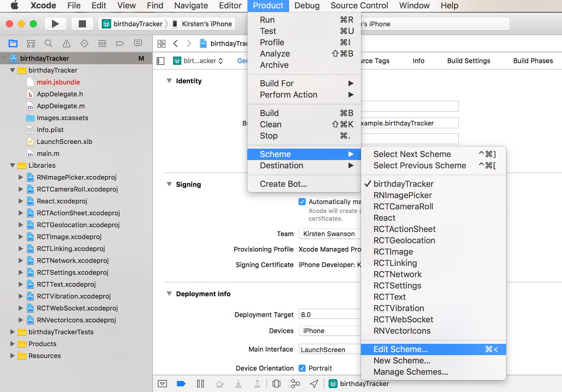Go back with the left chevron
Screen dimensions: 562x392
click(176, 44)
